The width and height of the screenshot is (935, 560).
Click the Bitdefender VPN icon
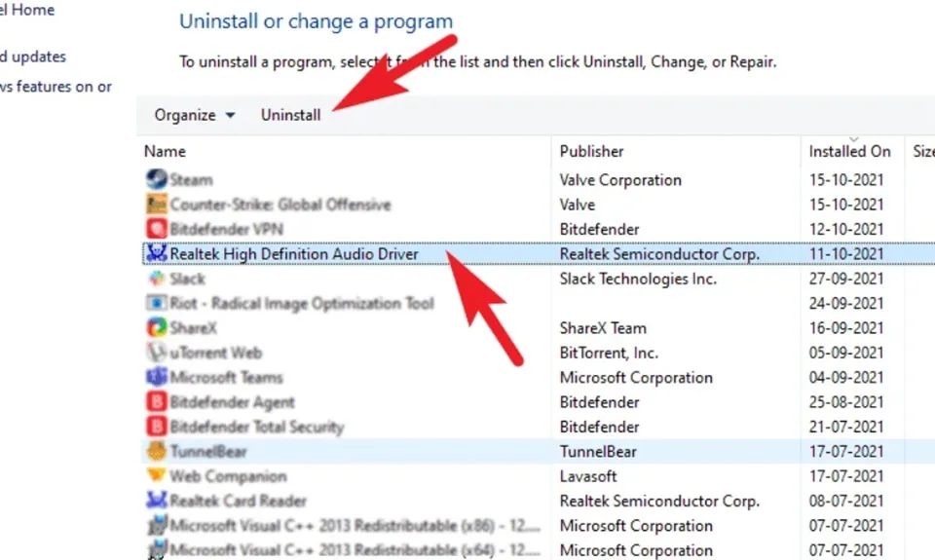pos(156,230)
